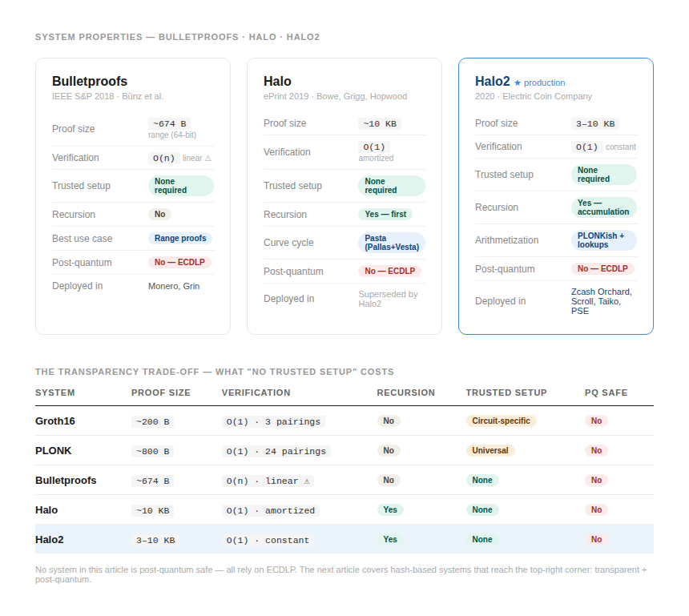Click 'No — ECDLP' badge in Halo card
The height and width of the screenshot is (616, 689).
coord(389,271)
